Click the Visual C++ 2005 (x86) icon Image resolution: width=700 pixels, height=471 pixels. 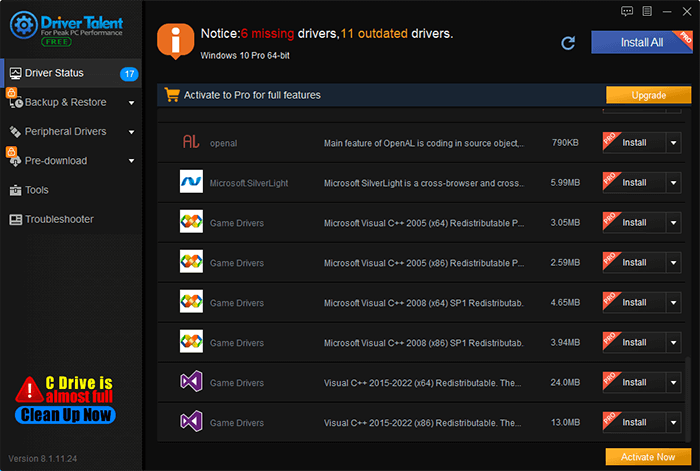[x=191, y=261]
